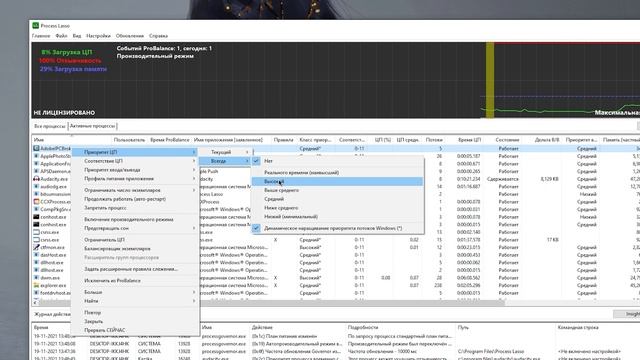Click the CPU load graph area

[x=336, y=80]
